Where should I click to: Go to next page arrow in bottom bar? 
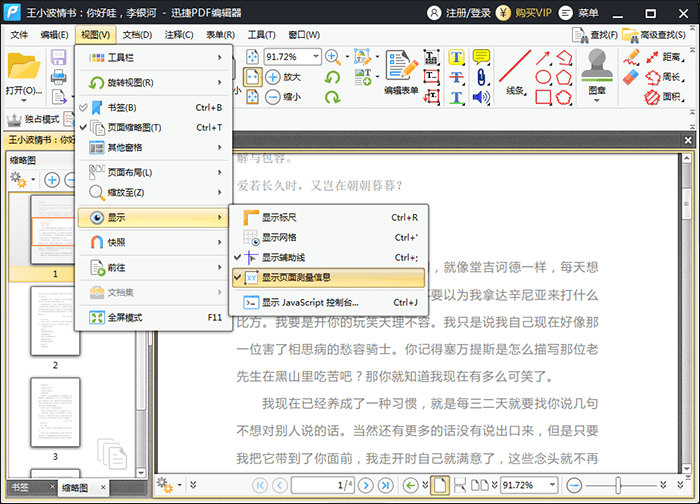click(x=366, y=485)
